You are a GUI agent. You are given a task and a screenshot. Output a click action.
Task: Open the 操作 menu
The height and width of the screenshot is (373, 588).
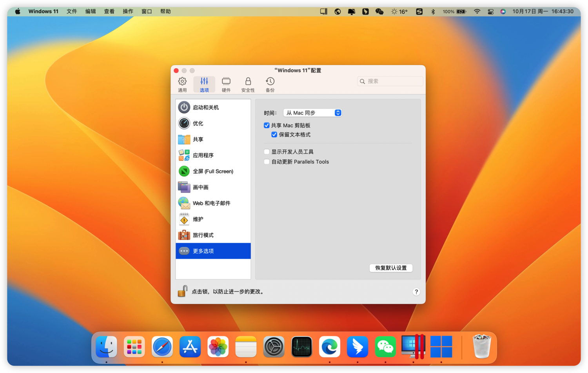coord(128,11)
